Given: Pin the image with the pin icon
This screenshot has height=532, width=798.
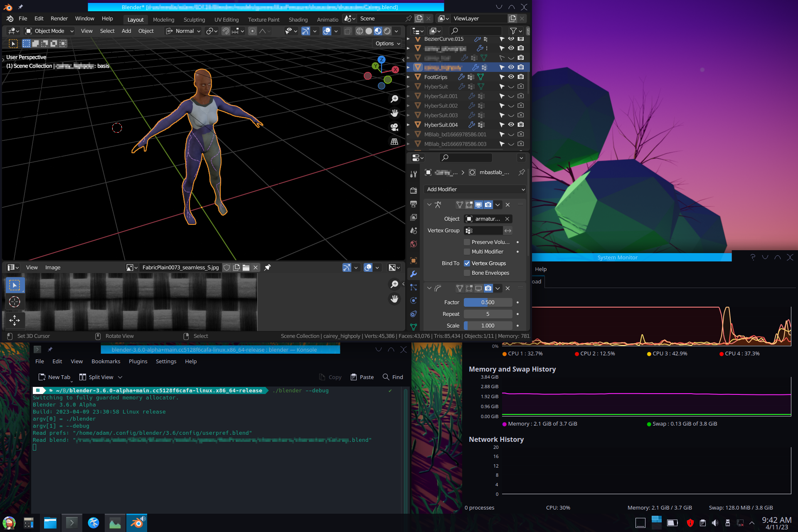Looking at the screenshot, I should (268, 268).
